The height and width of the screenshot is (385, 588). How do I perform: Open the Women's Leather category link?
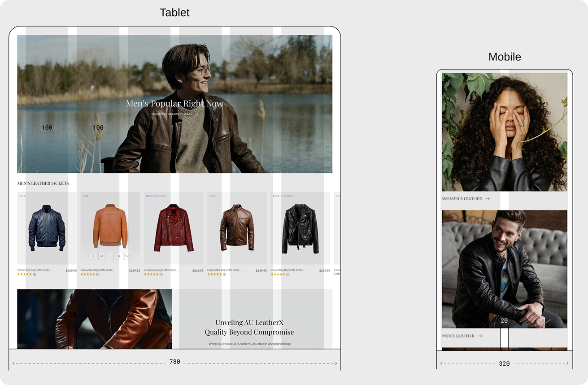(462, 199)
